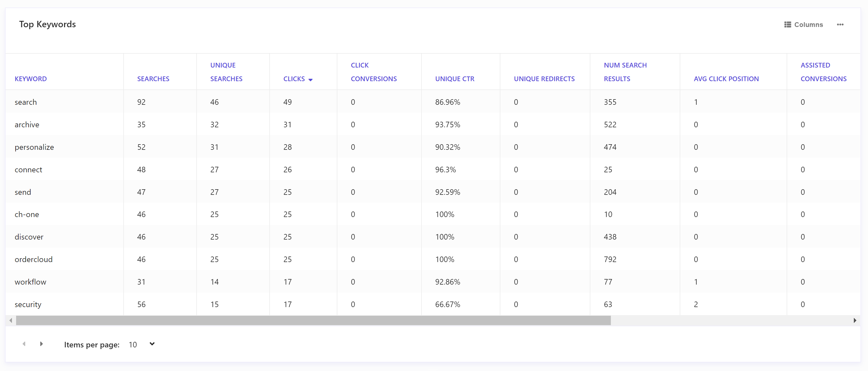Click the 86.96% unique CTR value
This screenshot has height=371, width=868.
click(x=448, y=102)
